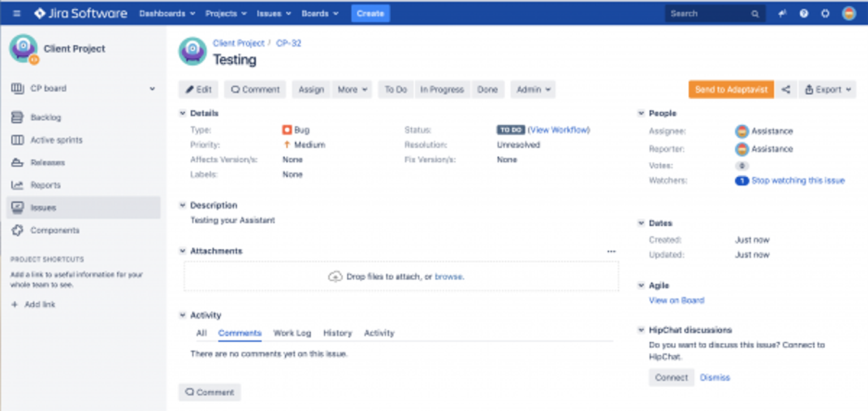Click the Reports chart icon

pyautogui.click(x=17, y=185)
